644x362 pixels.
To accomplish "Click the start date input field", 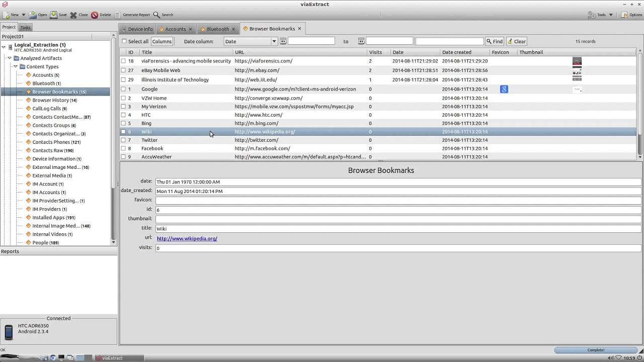I will 311,41.
